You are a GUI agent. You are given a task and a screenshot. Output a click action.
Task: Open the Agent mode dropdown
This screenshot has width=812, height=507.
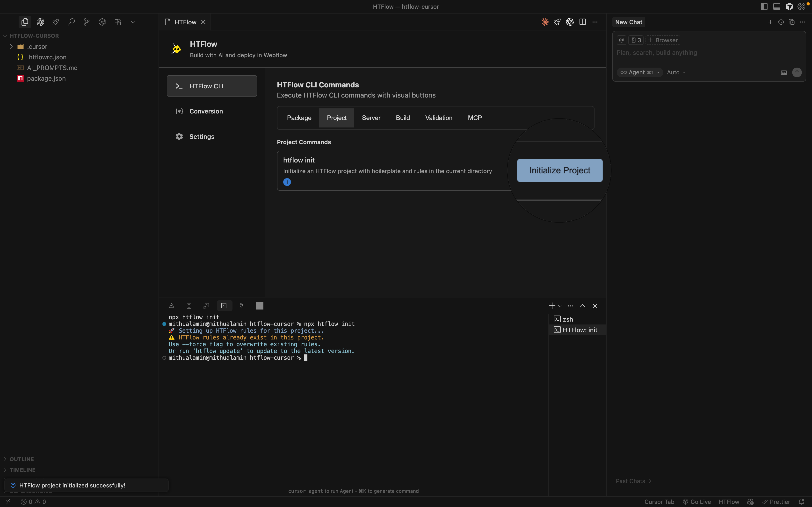point(639,72)
